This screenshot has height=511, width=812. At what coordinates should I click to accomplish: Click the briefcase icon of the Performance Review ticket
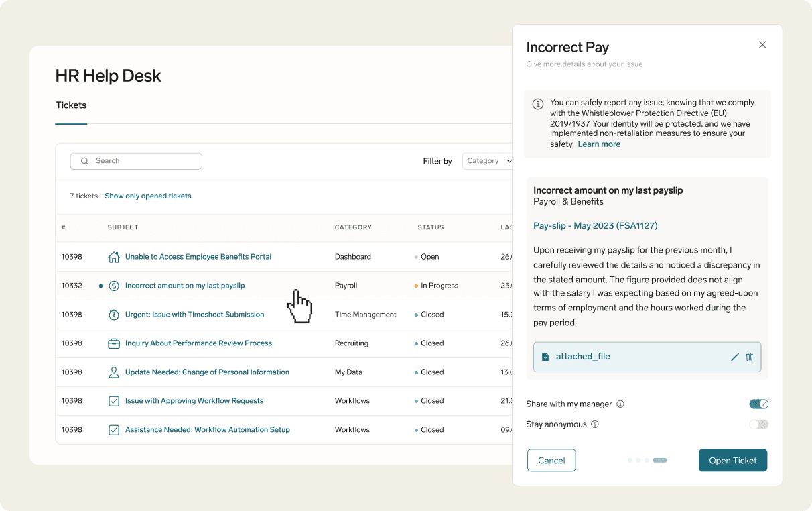[114, 343]
